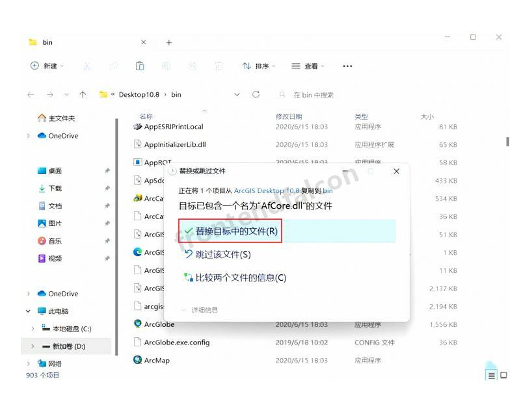
Task: Click the Up arrow to go to parent folder
Action: coord(82,94)
